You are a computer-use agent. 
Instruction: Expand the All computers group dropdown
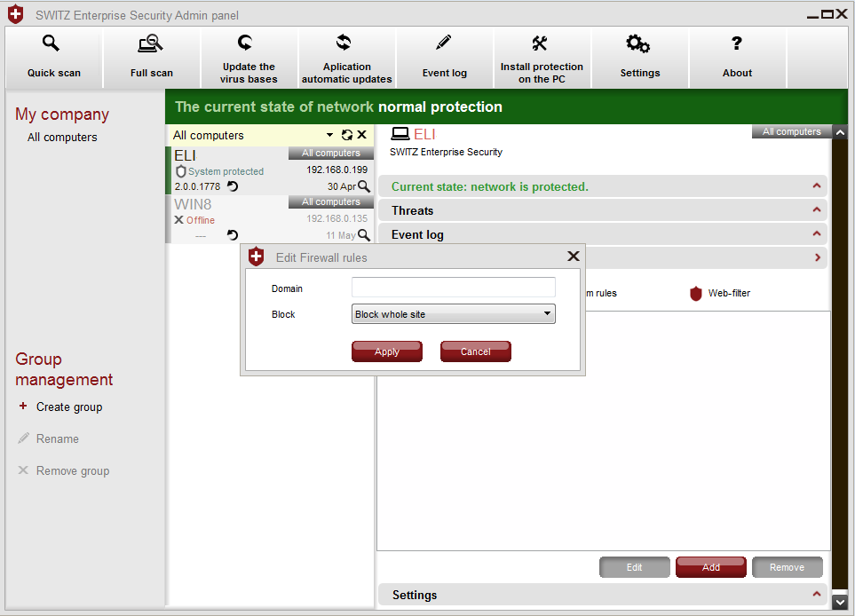[x=330, y=136]
